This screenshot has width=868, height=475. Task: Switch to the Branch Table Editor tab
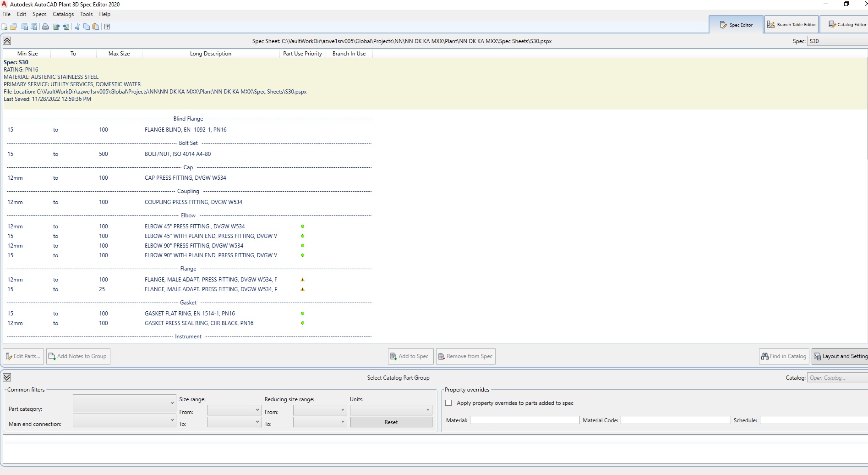pyautogui.click(x=792, y=25)
